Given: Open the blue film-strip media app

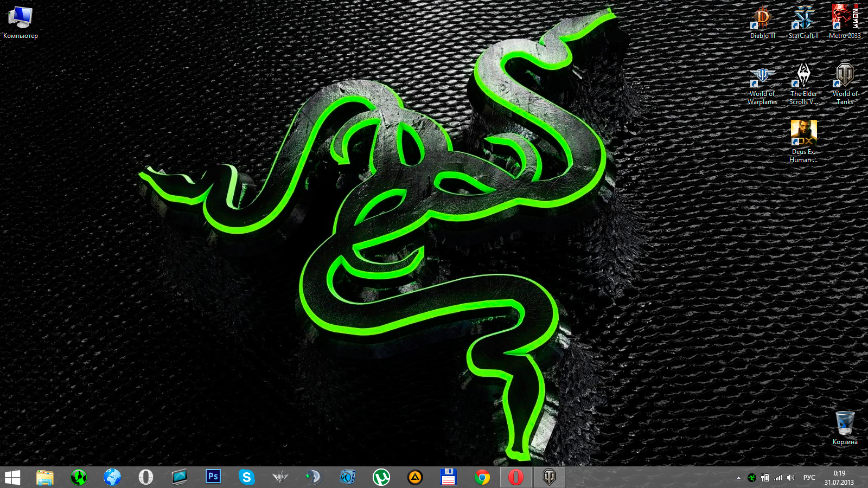Looking at the screenshot, I should point(347,478).
